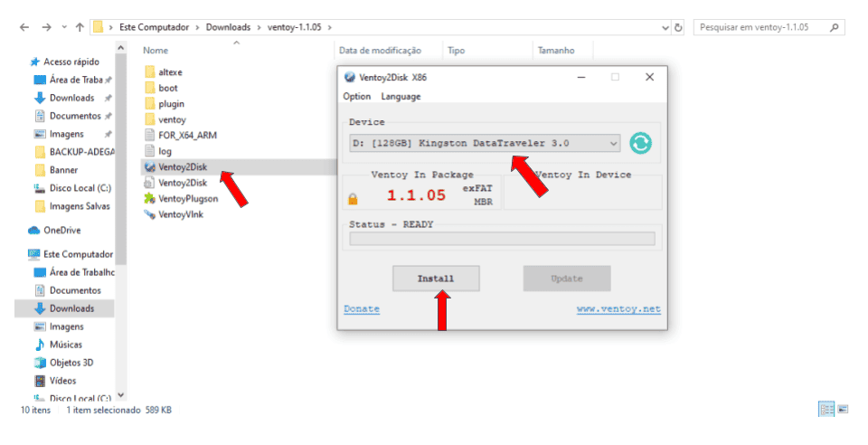868x445 pixels.
Task: Click the sidebar scrollbar down arrow
Action: (120, 396)
